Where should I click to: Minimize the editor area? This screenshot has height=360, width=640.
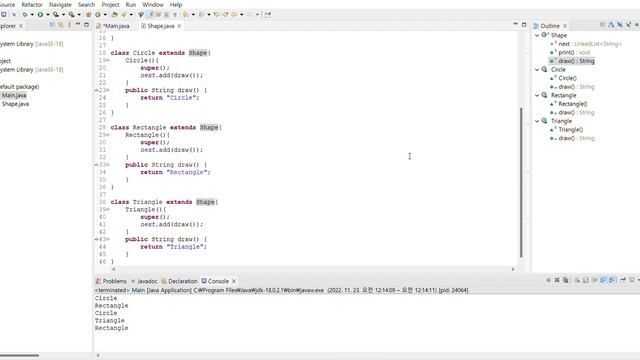[516, 24]
